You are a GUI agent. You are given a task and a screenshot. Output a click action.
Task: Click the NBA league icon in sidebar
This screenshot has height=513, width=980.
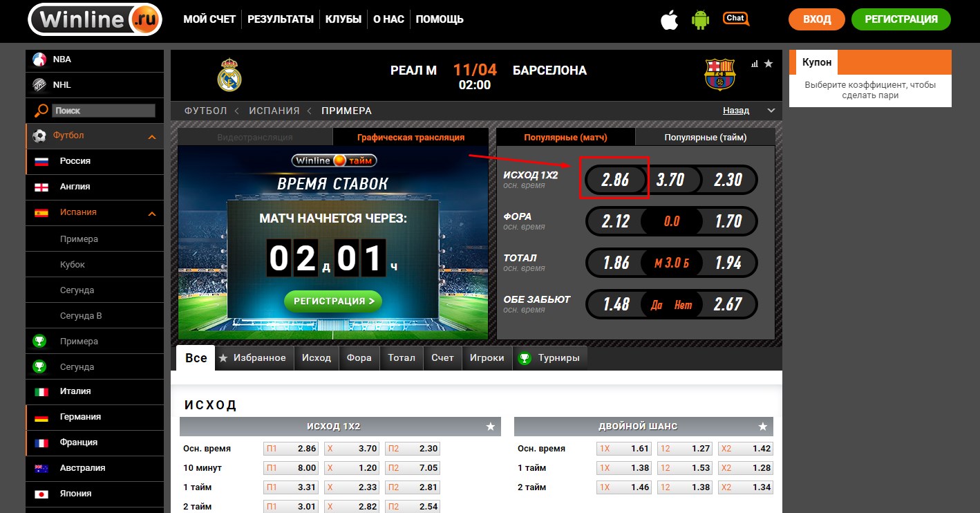(x=40, y=59)
